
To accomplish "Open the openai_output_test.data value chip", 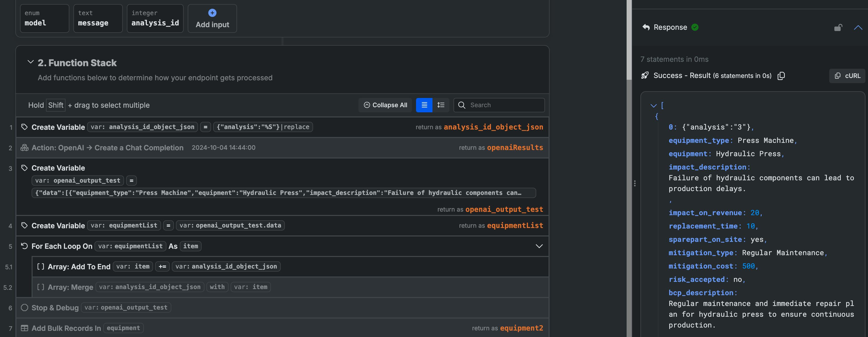I will (x=230, y=225).
